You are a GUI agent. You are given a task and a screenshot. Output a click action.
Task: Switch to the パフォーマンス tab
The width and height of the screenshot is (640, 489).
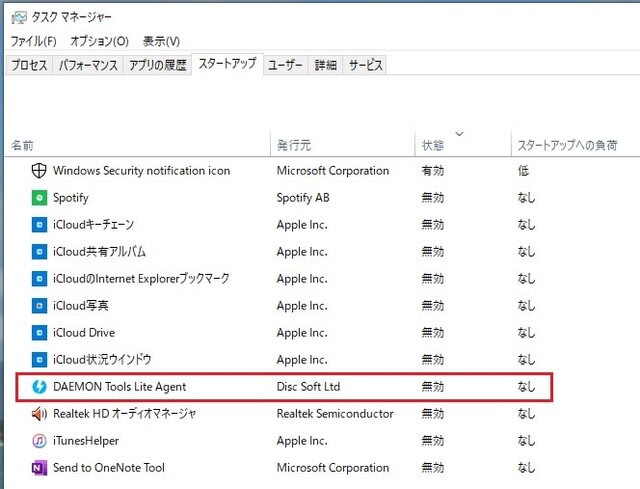click(x=88, y=65)
